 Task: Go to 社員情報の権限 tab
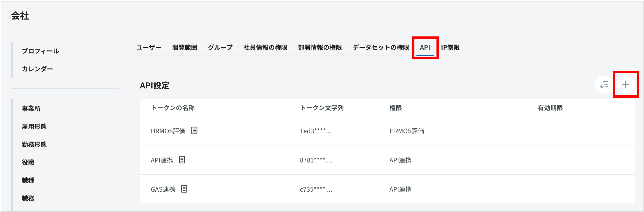[265, 47]
